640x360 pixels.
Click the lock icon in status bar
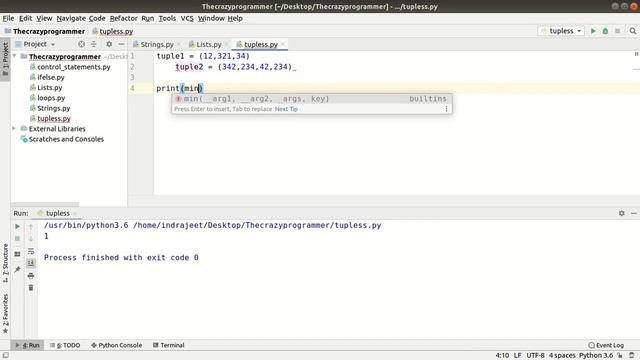[x=620, y=356]
